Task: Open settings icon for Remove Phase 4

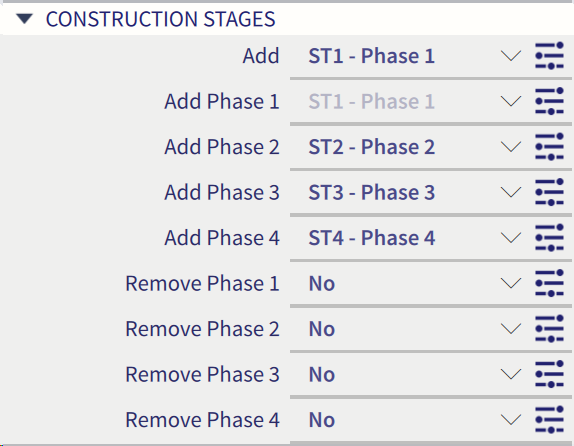Action: (549, 419)
